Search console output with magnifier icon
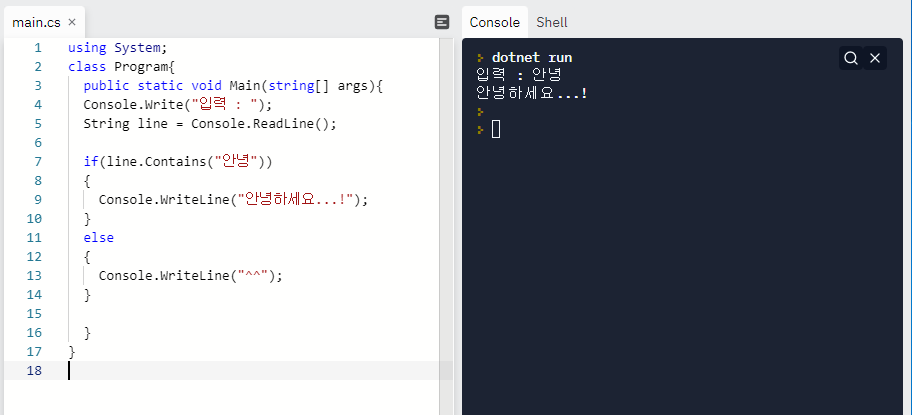The image size is (912, 415). pos(850,58)
